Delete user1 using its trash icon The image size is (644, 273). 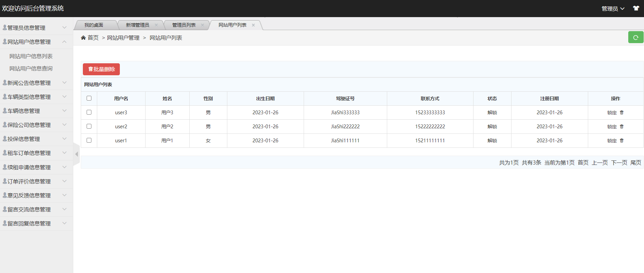point(622,140)
